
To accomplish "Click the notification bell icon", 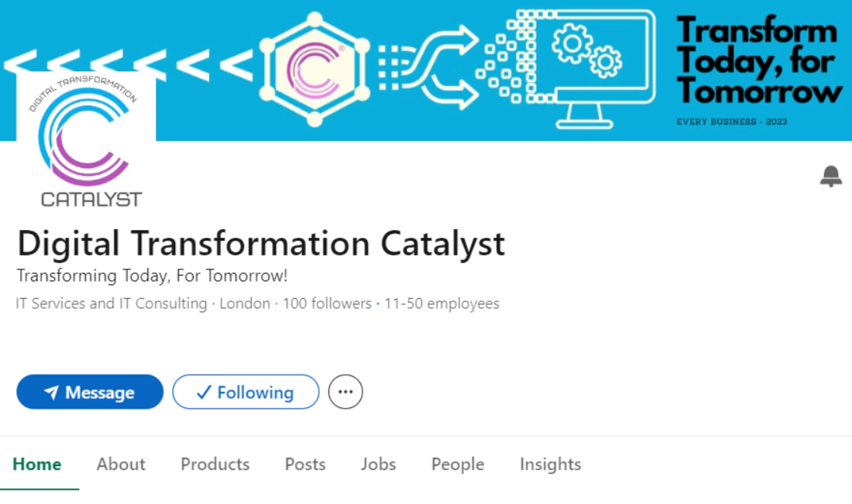I will pyautogui.click(x=830, y=177).
